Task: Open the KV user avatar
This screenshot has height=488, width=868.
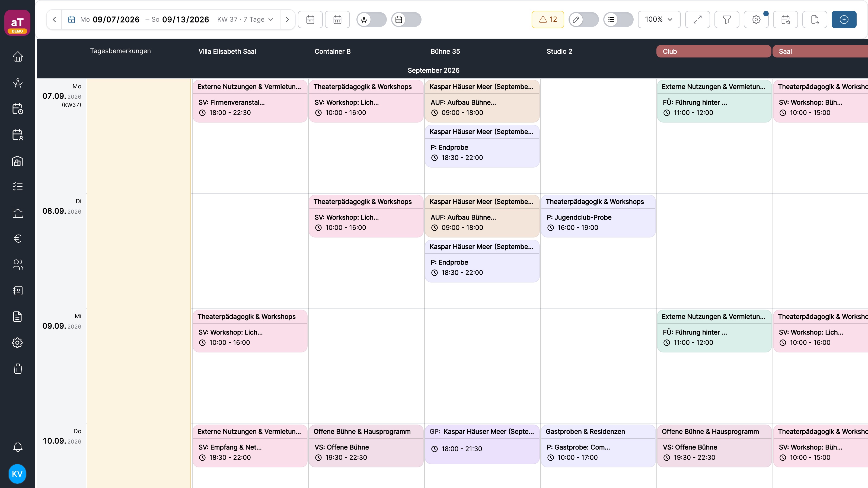Action: [x=17, y=474]
